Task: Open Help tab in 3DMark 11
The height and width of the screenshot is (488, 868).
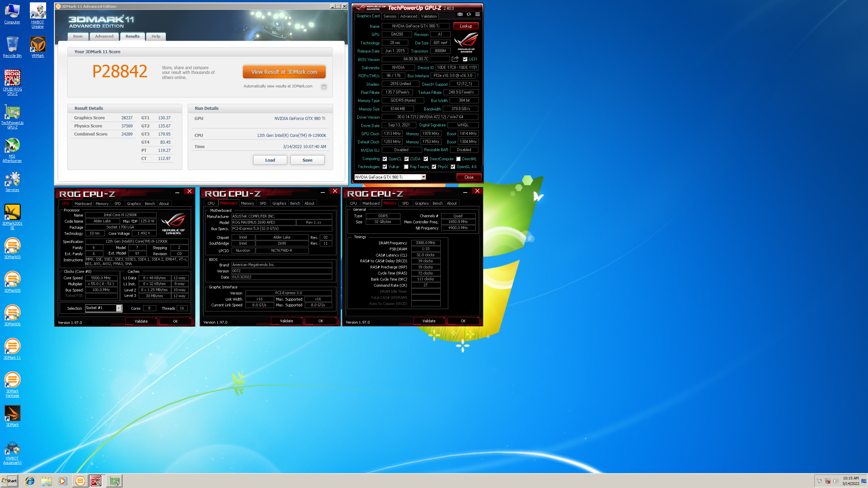Action: (x=156, y=36)
